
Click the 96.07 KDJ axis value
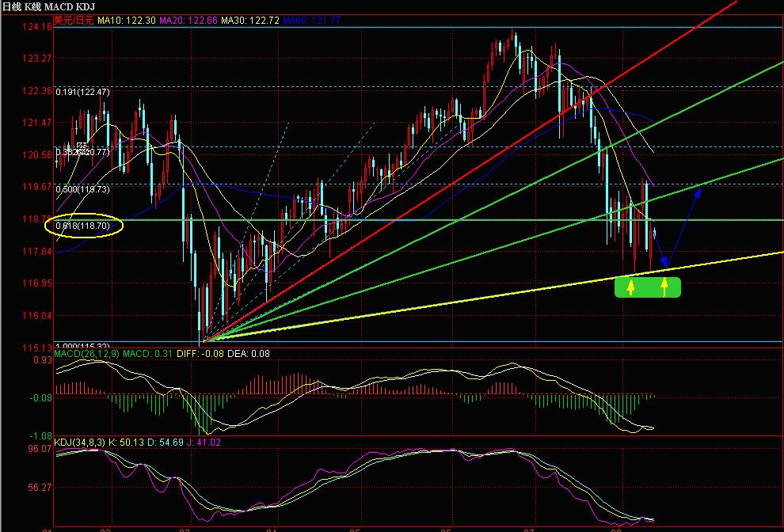tap(40, 449)
